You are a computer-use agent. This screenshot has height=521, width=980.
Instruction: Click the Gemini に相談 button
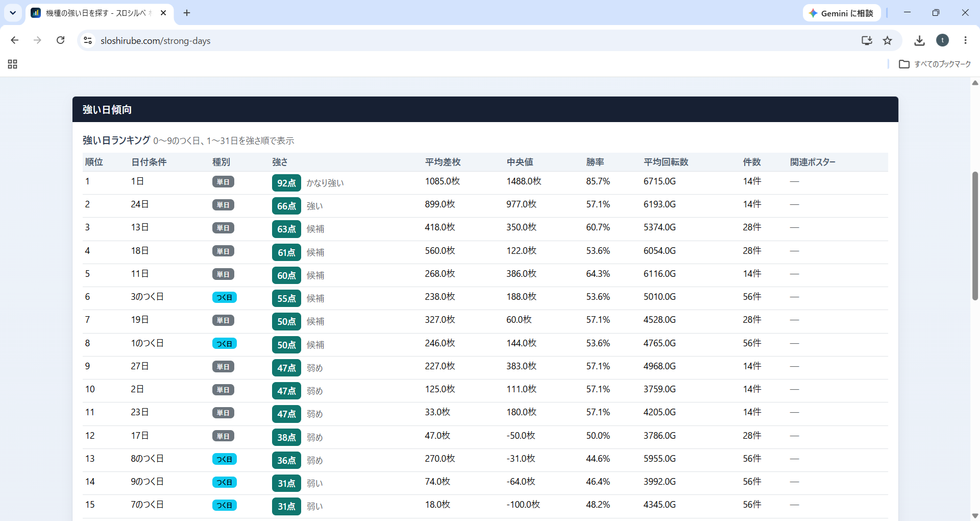pyautogui.click(x=841, y=13)
